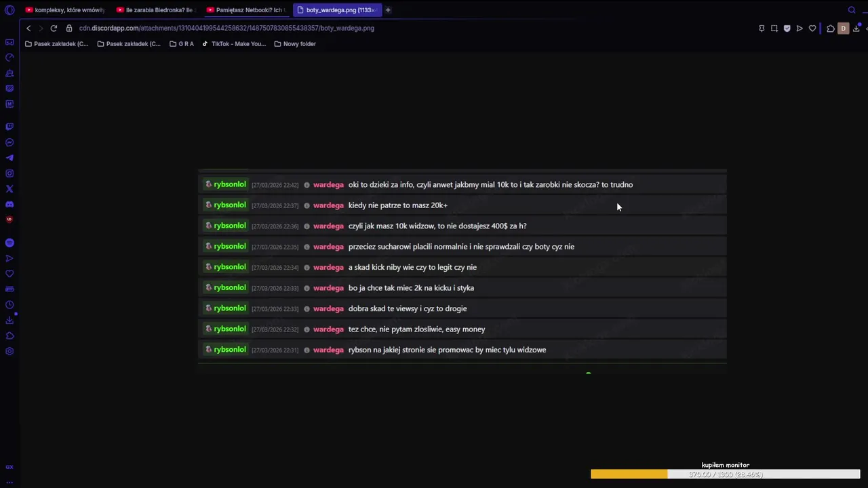Click rybsonlol name in 22:35 row

pyautogui.click(x=229, y=247)
